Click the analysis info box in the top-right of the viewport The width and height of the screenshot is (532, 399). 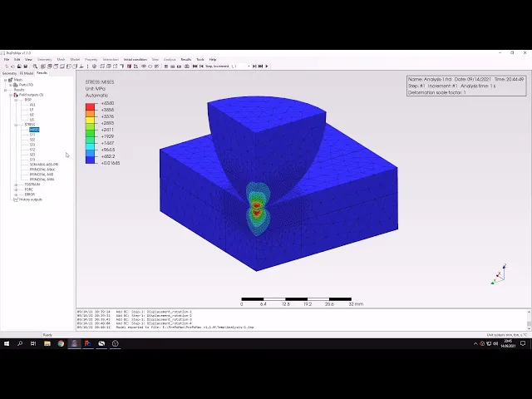[466, 86]
